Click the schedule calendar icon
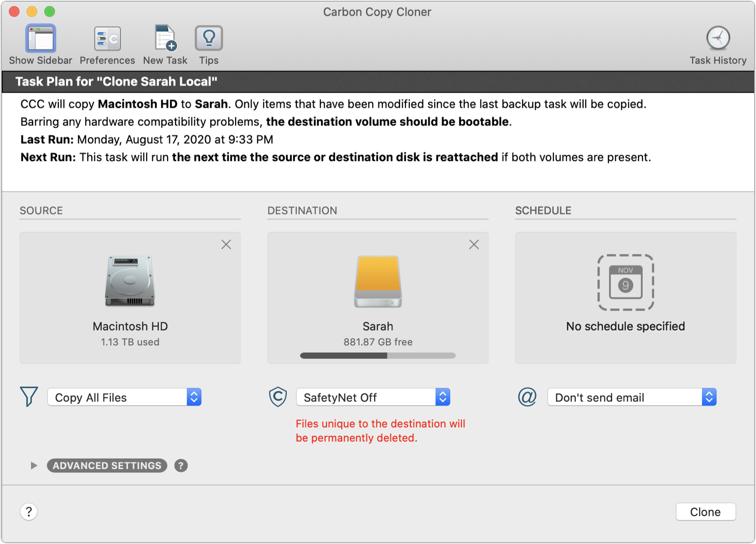This screenshot has height=544, width=756. coord(625,282)
